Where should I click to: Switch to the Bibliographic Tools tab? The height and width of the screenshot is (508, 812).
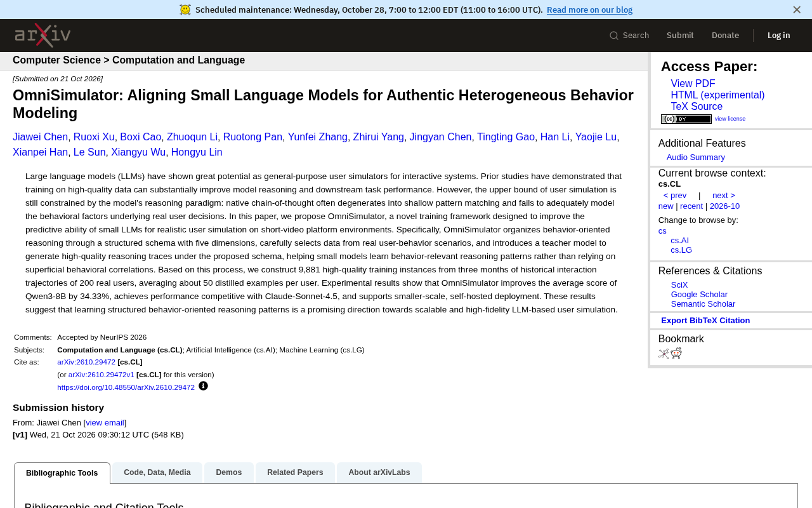coord(62,473)
